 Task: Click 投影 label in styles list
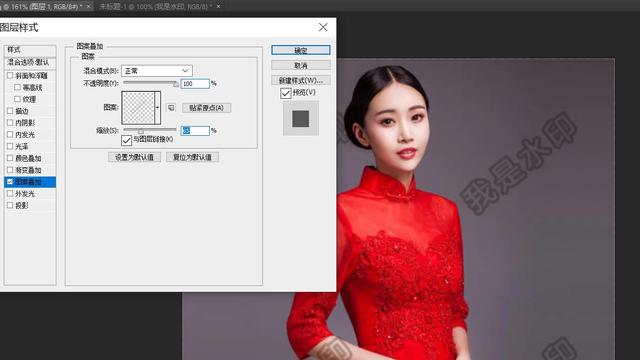tap(22, 206)
